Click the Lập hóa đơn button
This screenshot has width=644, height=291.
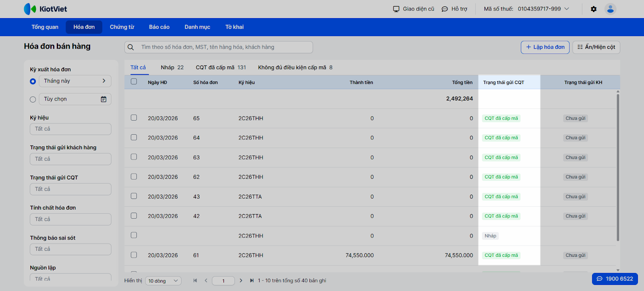(x=545, y=47)
